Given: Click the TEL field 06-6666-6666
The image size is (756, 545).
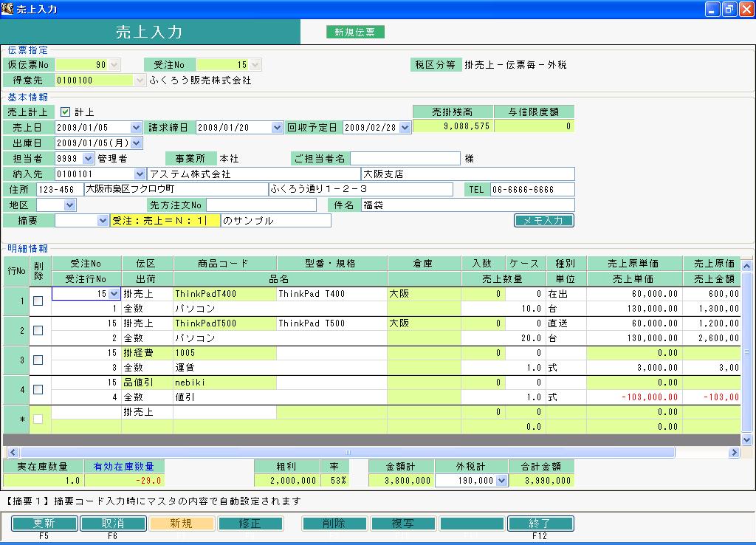Looking at the screenshot, I should tap(532, 190).
